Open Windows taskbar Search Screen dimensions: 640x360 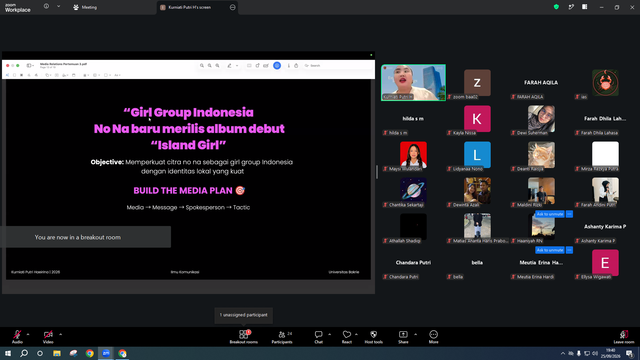(24, 353)
